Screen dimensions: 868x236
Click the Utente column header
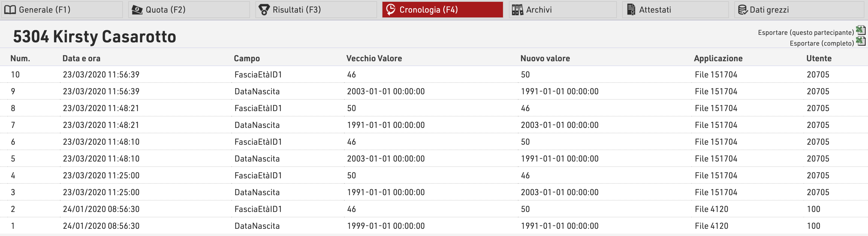click(x=819, y=59)
